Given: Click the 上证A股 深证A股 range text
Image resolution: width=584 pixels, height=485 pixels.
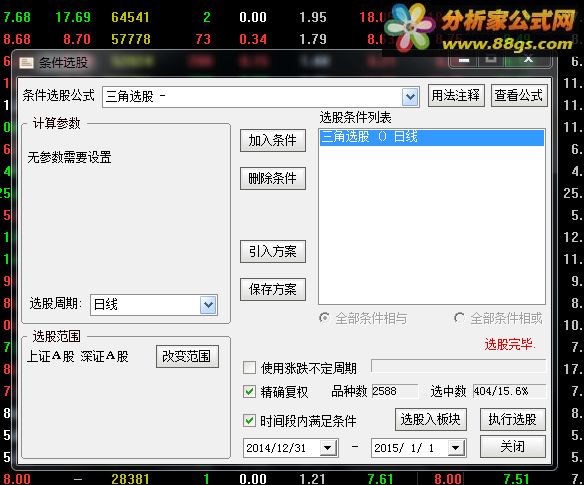Looking at the screenshot, I should 77,356.
